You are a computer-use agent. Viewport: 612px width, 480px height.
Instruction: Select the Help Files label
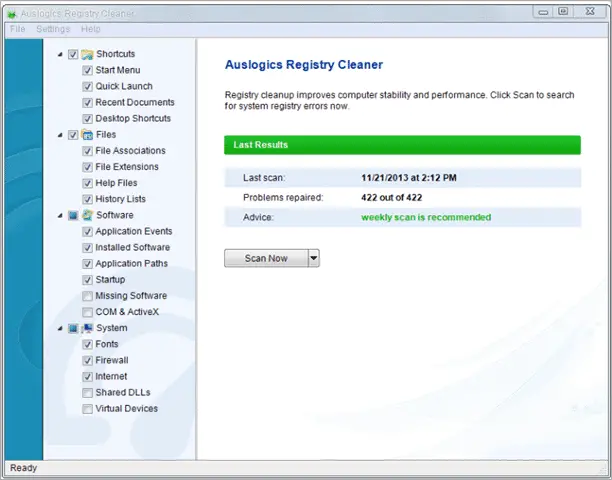[x=116, y=183]
